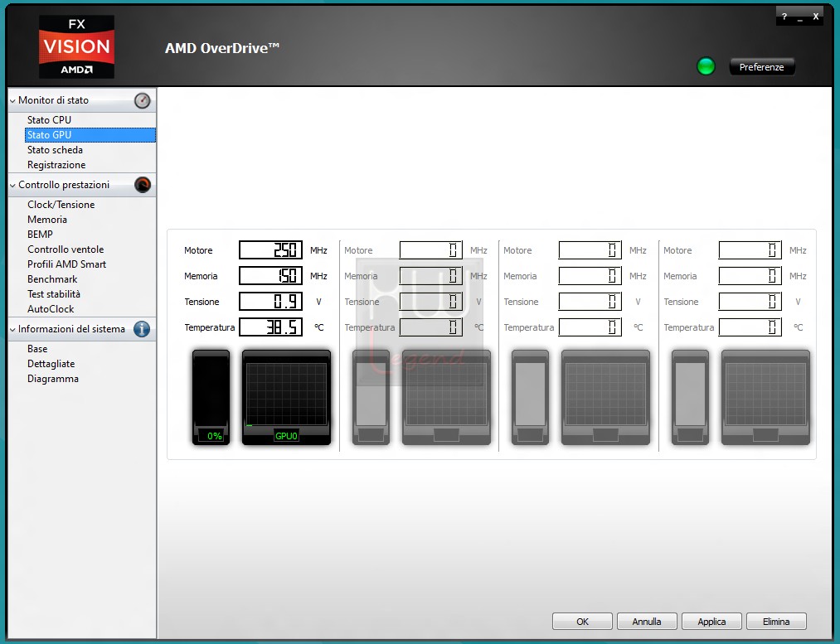
Task: Collapse the Monitor di stato section
Action: click(13, 100)
